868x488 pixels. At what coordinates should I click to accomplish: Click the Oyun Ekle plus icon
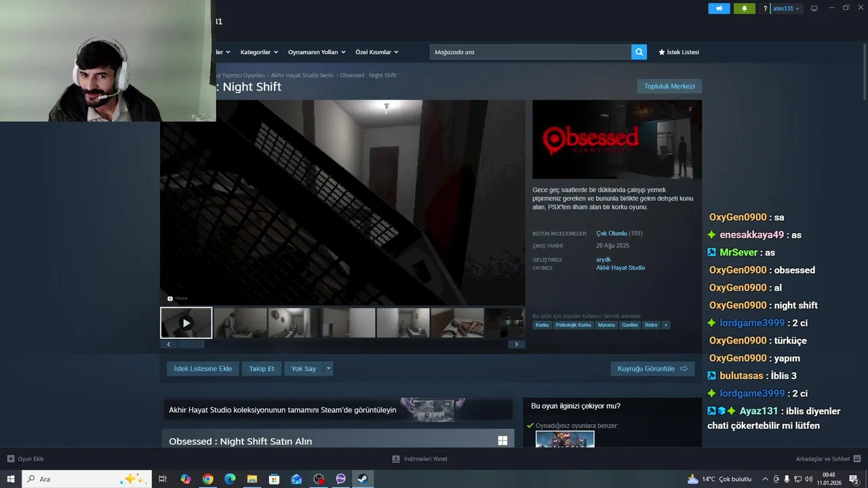(11, 459)
